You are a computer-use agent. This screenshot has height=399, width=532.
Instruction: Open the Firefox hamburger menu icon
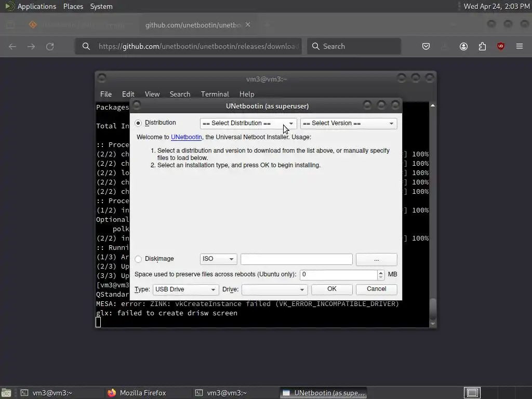pos(520,46)
